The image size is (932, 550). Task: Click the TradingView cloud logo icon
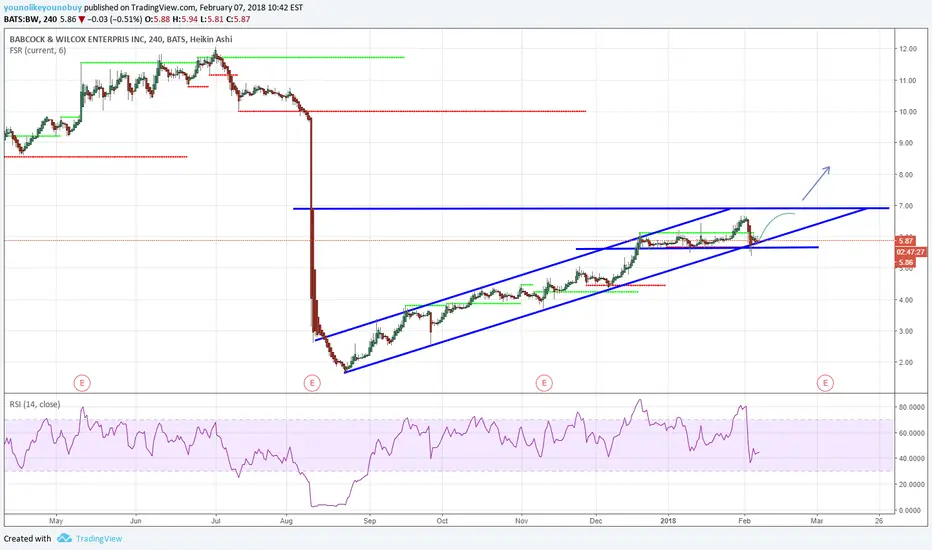coord(64,538)
